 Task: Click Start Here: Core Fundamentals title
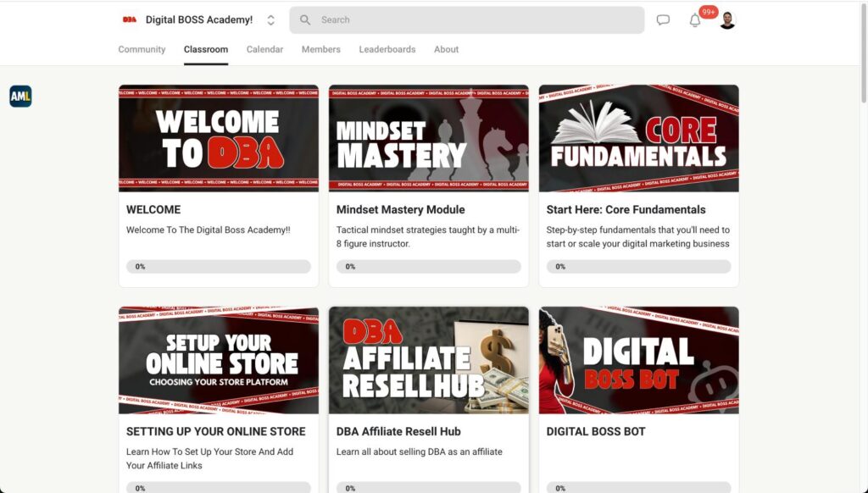tap(626, 210)
